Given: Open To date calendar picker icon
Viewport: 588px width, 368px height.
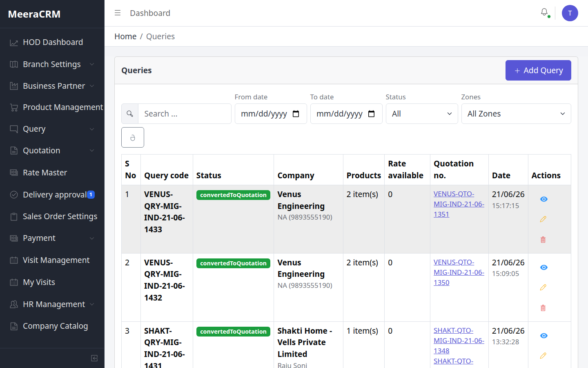Looking at the screenshot, I should pyautogui.click(x=372, y=114).
